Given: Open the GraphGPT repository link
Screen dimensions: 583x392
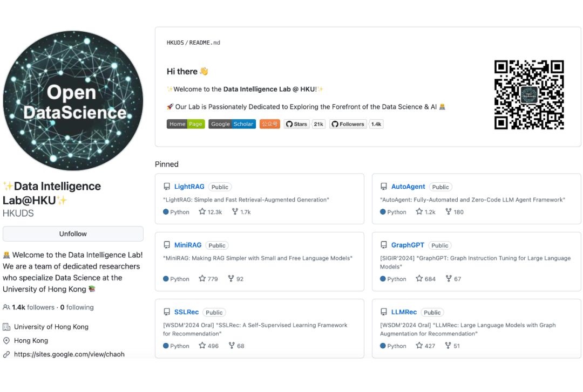Looking at the screenshot, I should (x=408, y=245).
